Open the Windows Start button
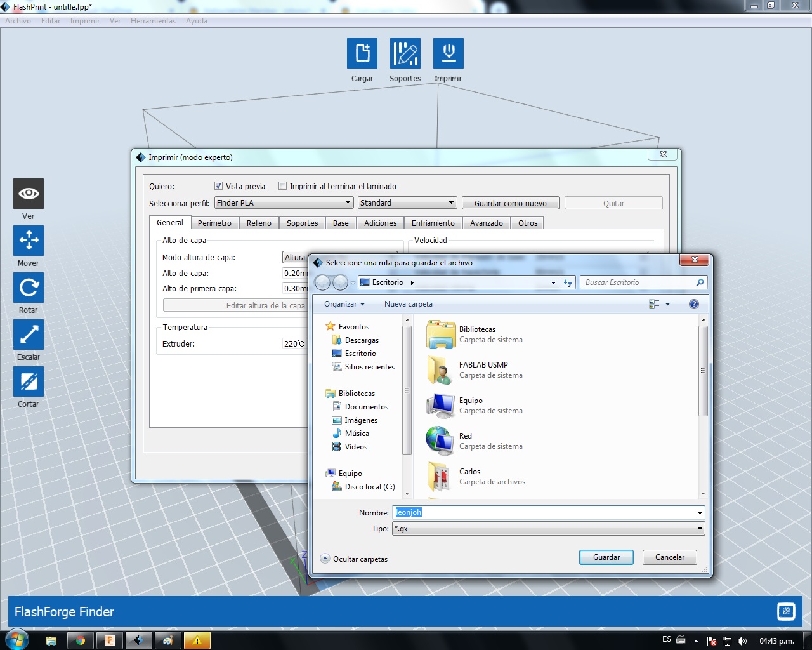This screenshot has height=650, width=812. tap(16, 640)
